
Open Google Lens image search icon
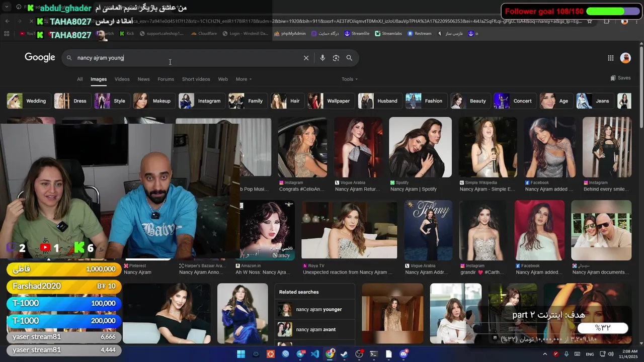pos(336,58)
